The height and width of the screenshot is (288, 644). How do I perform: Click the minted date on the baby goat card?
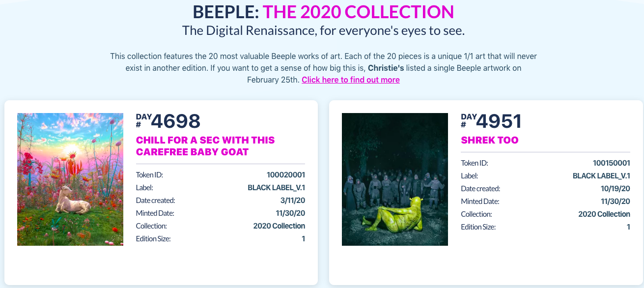coord(290,213)
